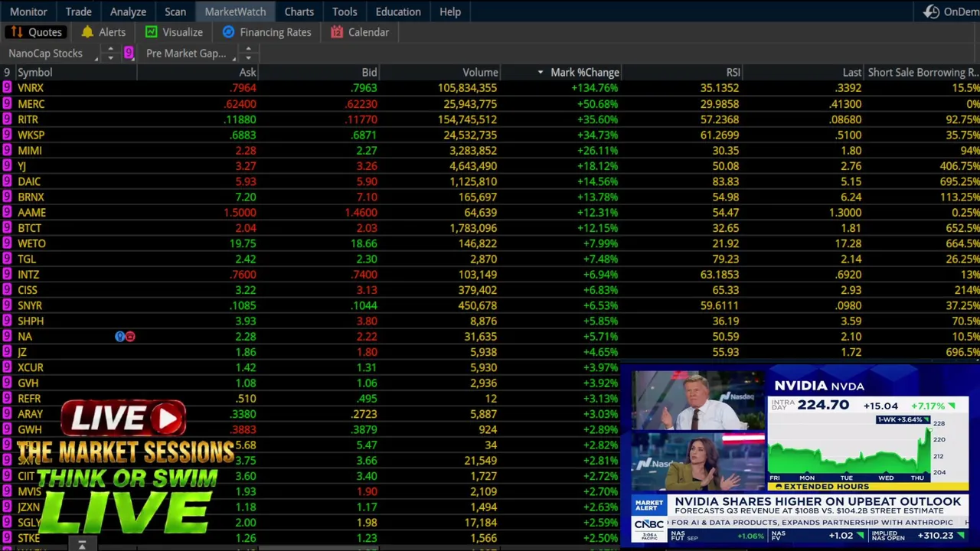Open the Alerts sub-tab
This screenshot has height=551, width=980.
coord(103,32)
